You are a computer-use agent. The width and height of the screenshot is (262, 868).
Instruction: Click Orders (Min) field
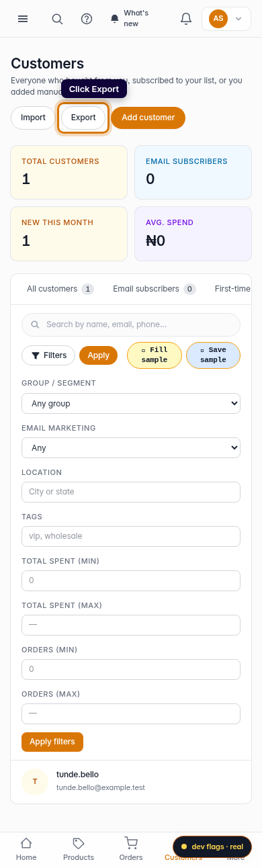coord(131,669)
